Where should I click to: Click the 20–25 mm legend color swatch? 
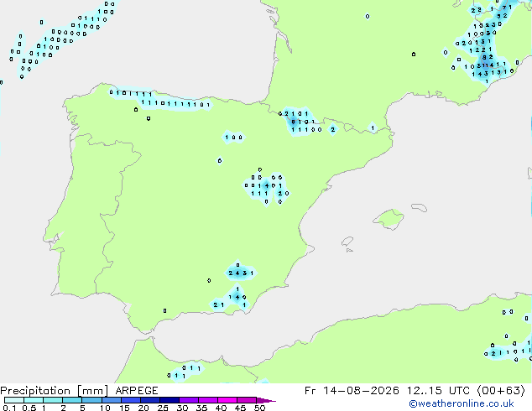[x=150, y=400]
